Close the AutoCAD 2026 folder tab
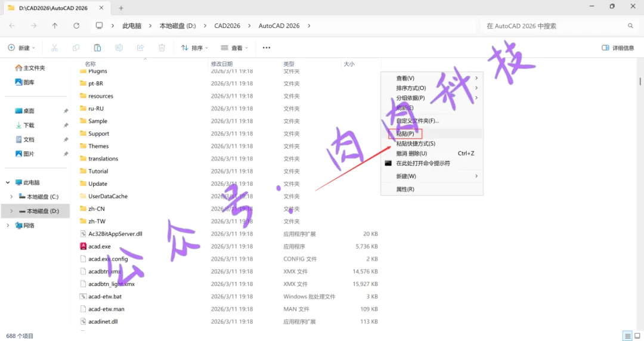644x341 pixels. coord(101,7)
